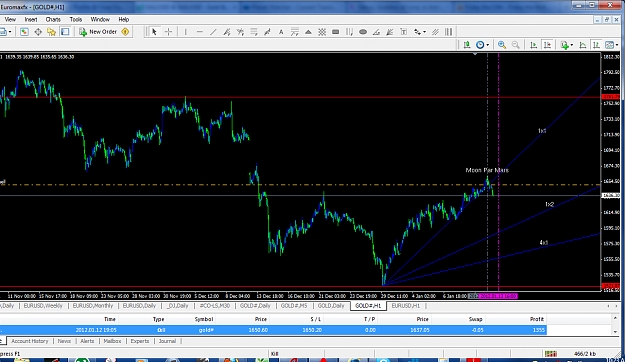Toggle the Auto Scroll chart icon
Screen dimensions: 625x362
click(x=533, y=45)
